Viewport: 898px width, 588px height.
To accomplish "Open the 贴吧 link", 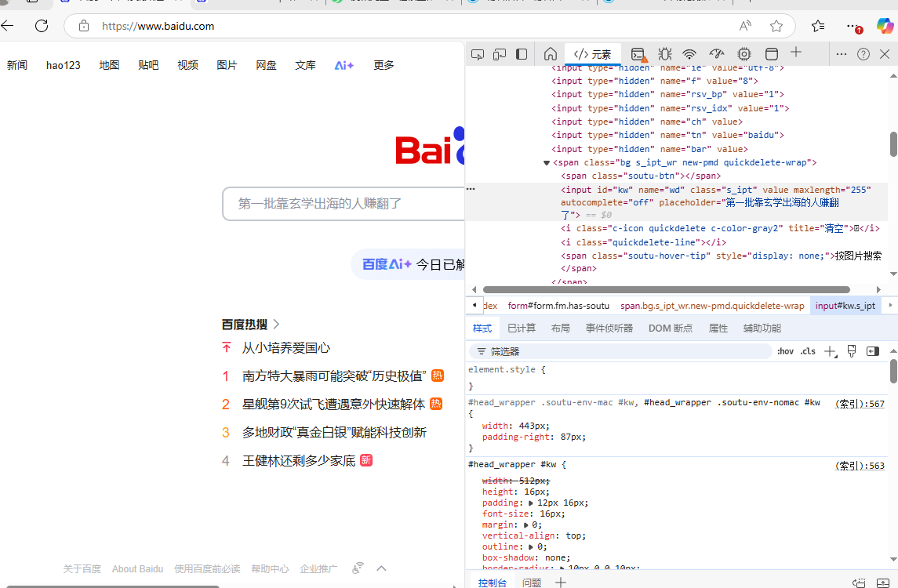I will click(148, 65).
